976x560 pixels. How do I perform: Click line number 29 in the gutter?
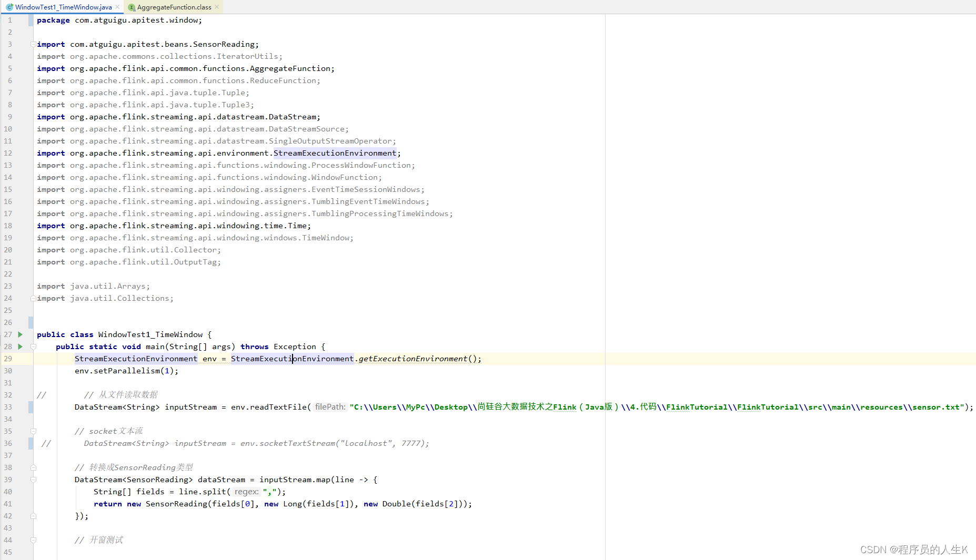click(x=8, y=359)
